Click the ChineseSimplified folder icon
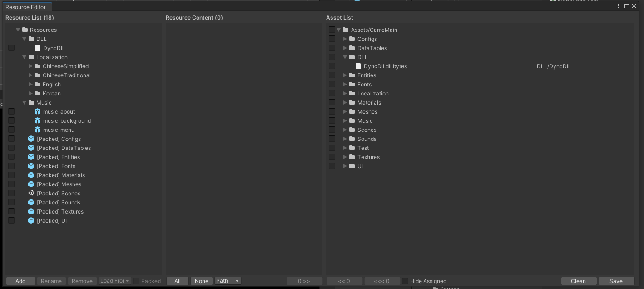Viewport: 644px width, 289px height. [x=38, y=66]
